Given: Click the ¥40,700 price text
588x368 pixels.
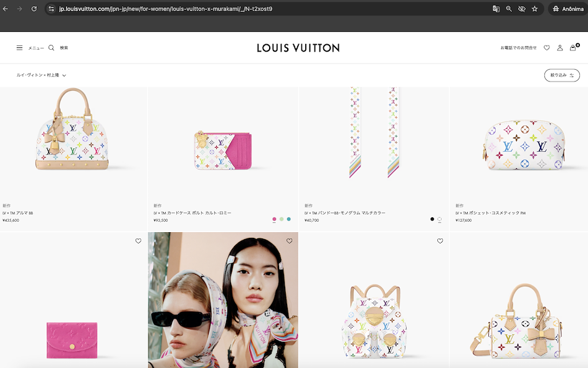Looking at the screenshot, I should (311, 220).
